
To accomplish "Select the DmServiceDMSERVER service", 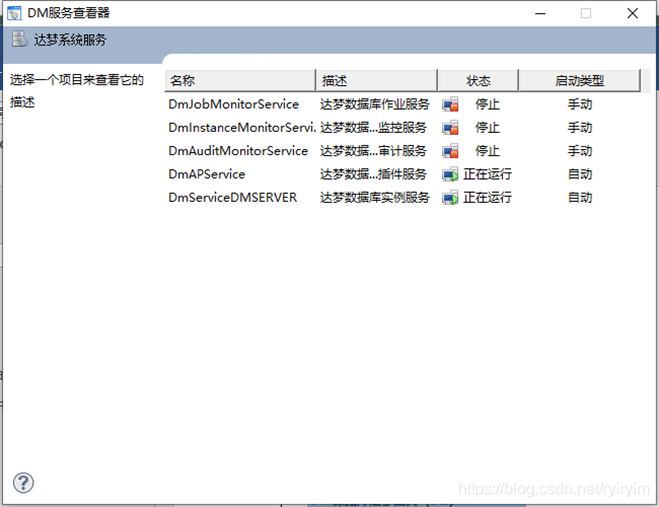I will pyautogui.click(x=232, y=197).
